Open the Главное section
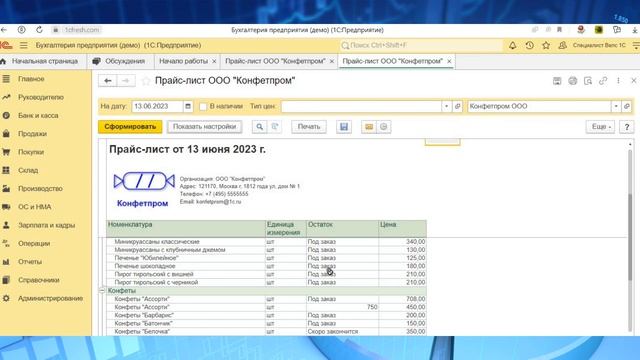 tap(31, 79)
